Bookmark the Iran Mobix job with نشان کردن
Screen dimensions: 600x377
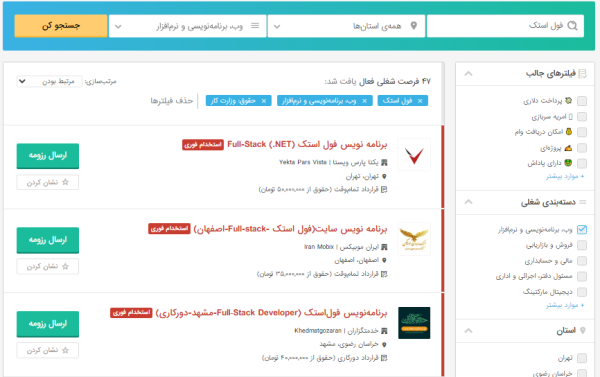pyautogui.click(x=48, y=266)
